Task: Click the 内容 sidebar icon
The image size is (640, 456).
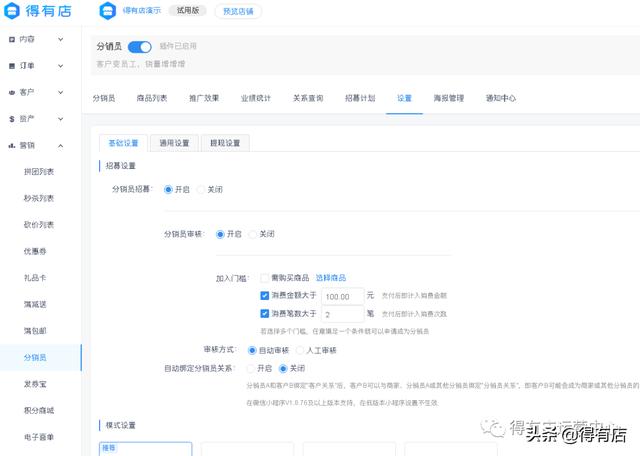Action: [12, 40]
